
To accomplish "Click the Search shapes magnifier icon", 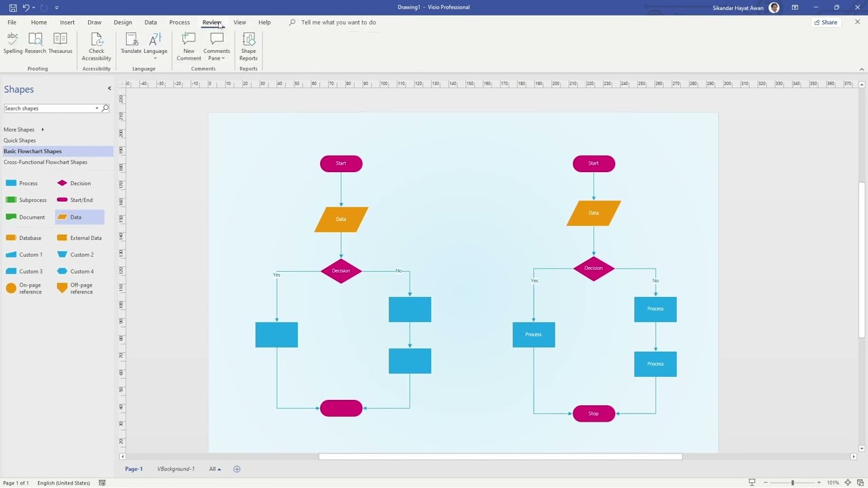I will pos(105,108).
